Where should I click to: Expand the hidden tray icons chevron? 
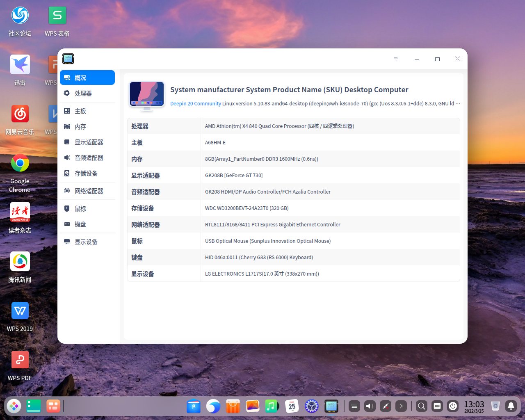[401, 406]
